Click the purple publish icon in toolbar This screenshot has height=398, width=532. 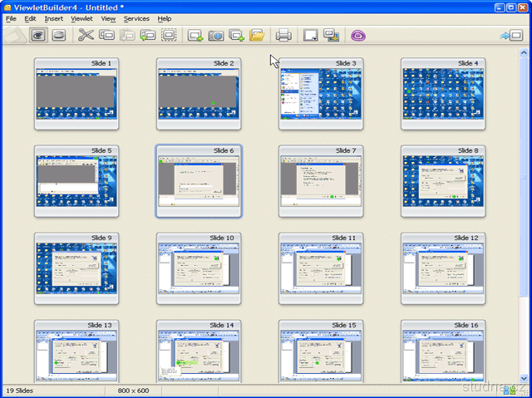[357, 35]
